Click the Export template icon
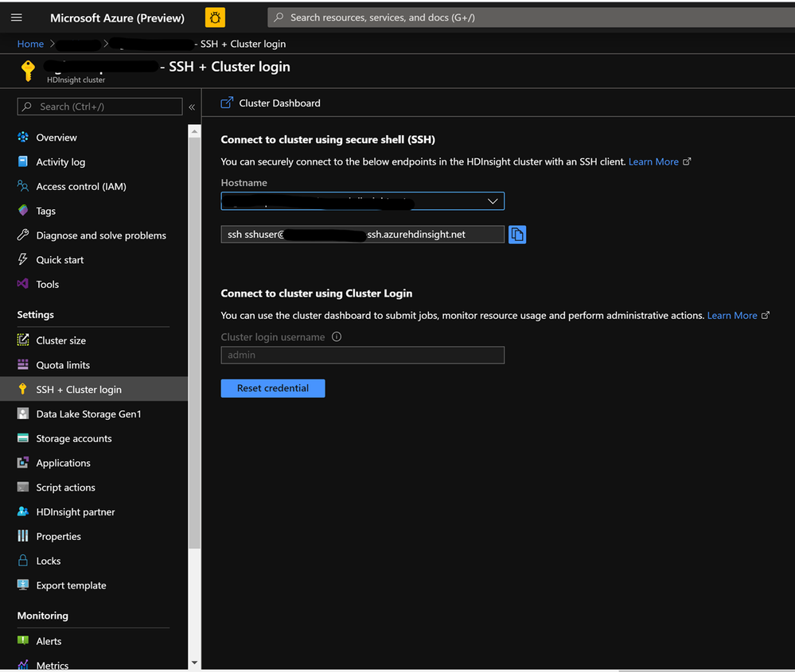Screen dimensions: 795x672 click(x=23, y=585)
